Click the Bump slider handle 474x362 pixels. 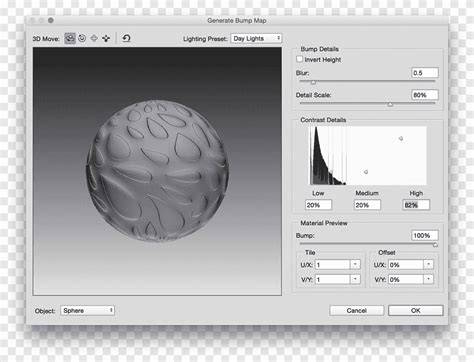tap(435, 245)
